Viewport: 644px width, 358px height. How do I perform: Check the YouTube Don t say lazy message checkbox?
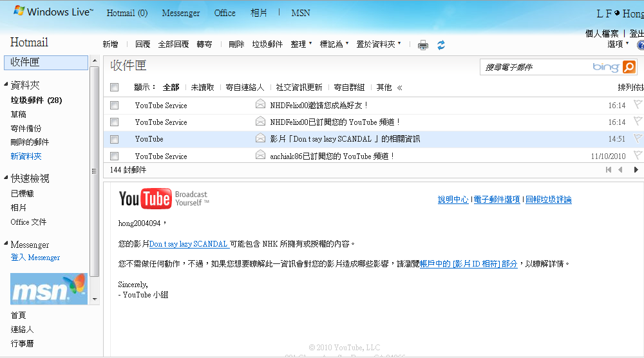(x=114, y=139)
